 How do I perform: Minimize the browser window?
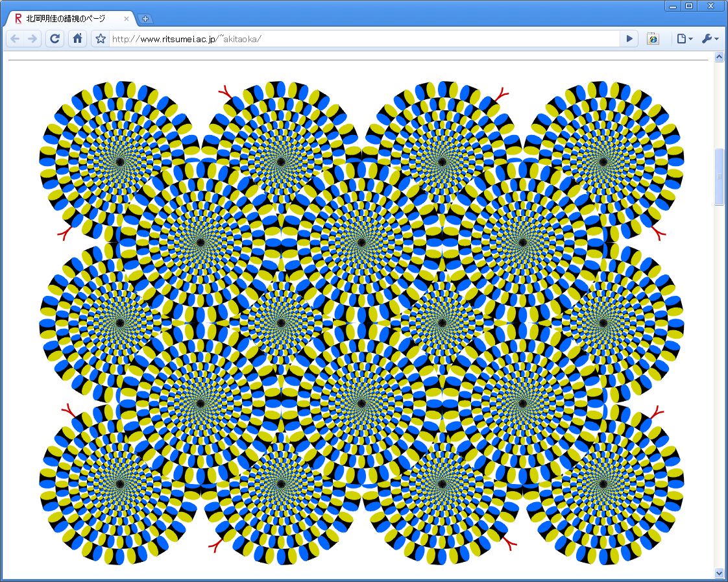pos(673,6)
